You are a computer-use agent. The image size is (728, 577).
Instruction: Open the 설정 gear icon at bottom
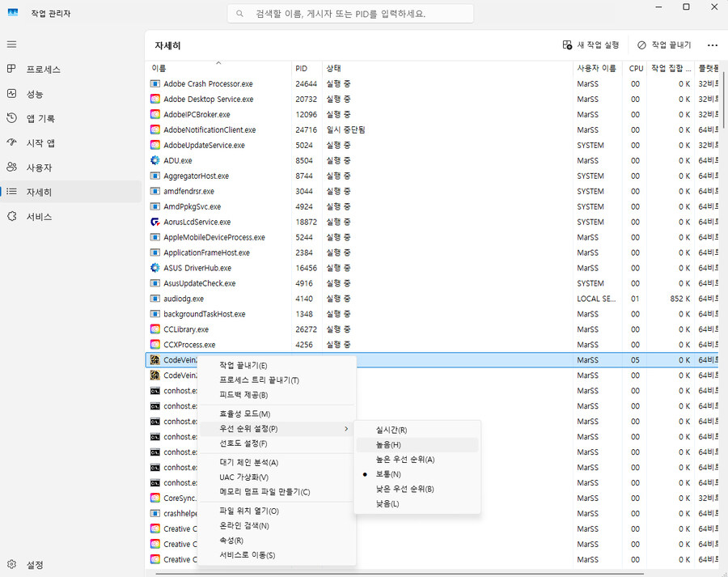(11, 565)
